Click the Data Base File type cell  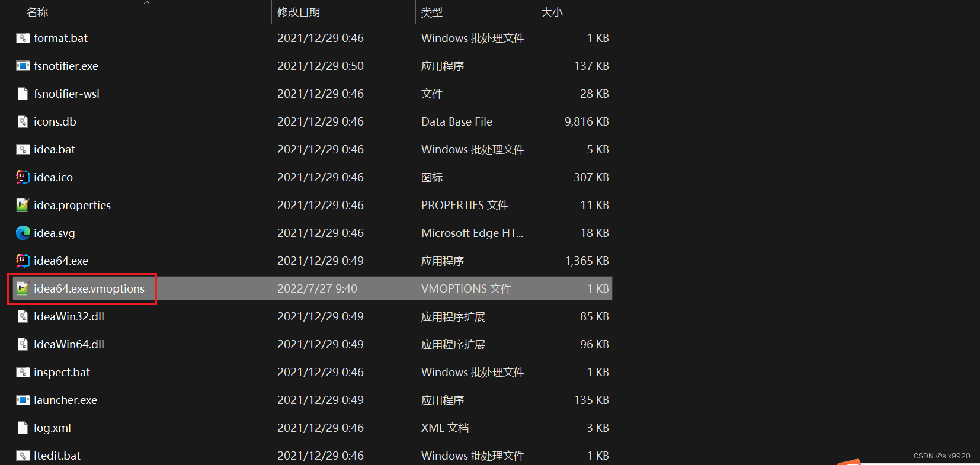tap(457, 121)
